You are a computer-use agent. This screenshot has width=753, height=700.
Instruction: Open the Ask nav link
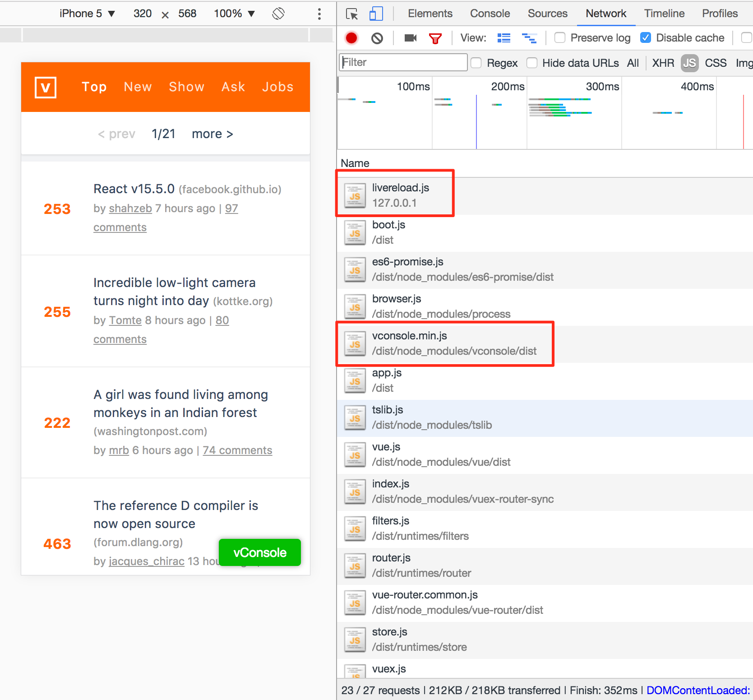233,87
